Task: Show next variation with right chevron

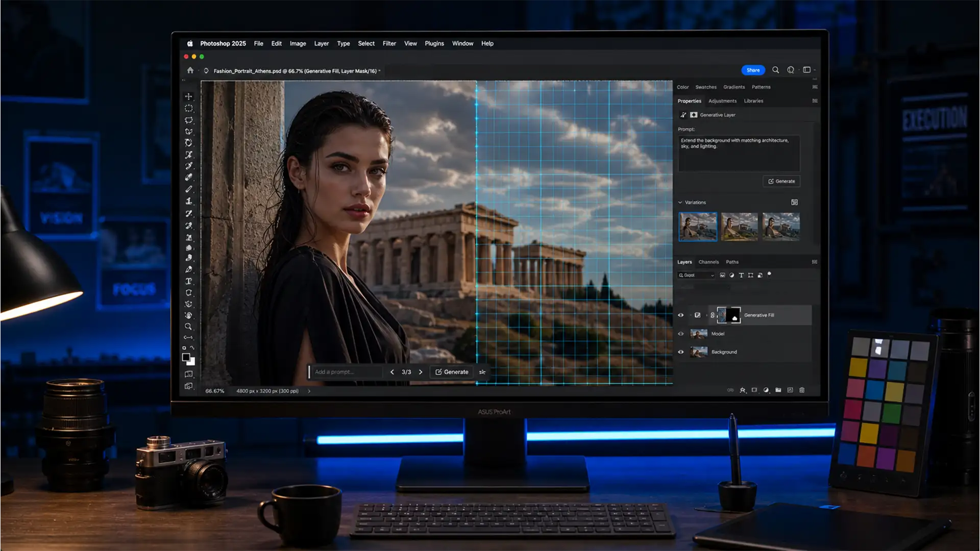Action: 421,372
